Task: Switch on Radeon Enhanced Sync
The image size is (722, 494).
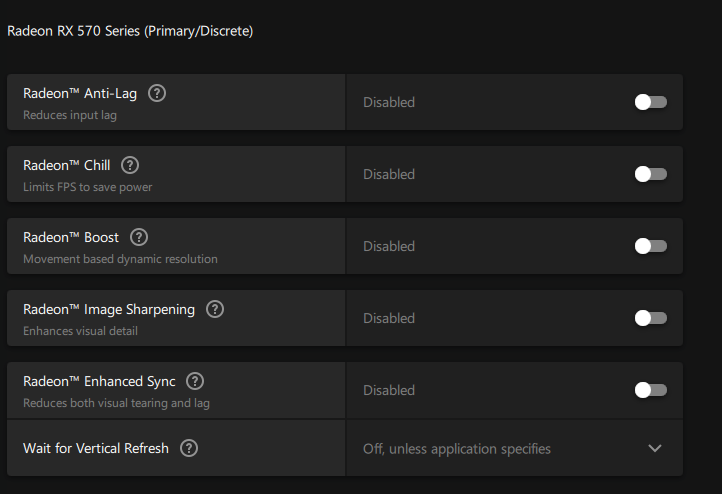Action: coord(650,390)
